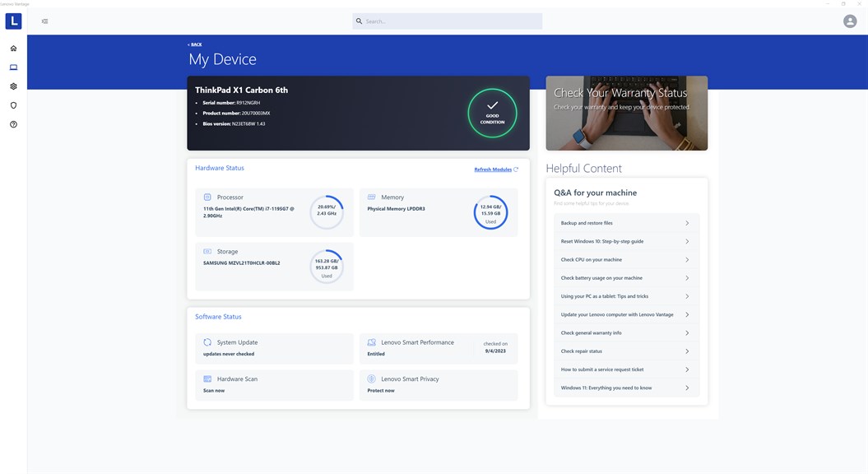The image size is (868, 474).
Task: Click the 'My Device' page title
Action: (222, 59)
